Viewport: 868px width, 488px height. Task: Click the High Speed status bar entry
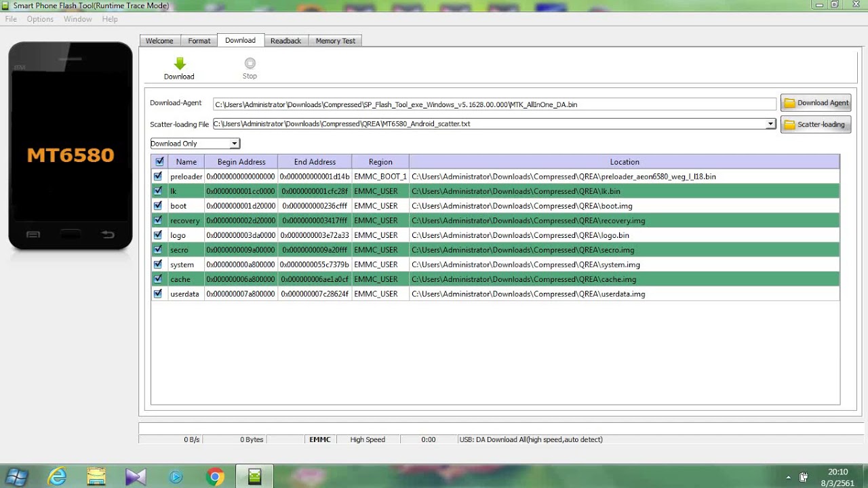click(x=368, y=439)
